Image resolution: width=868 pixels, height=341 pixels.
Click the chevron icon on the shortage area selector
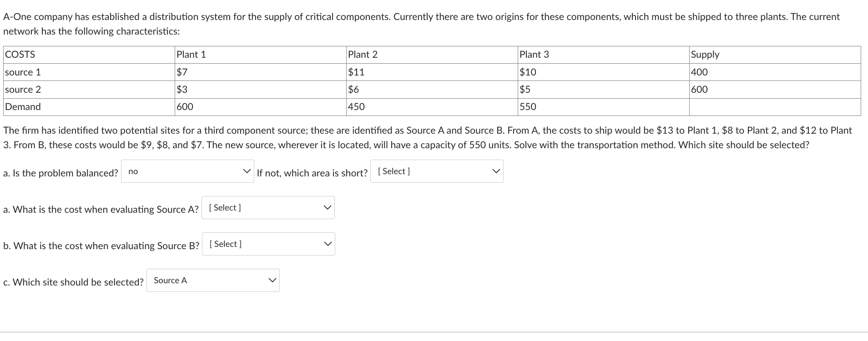(x=496, y=171)
